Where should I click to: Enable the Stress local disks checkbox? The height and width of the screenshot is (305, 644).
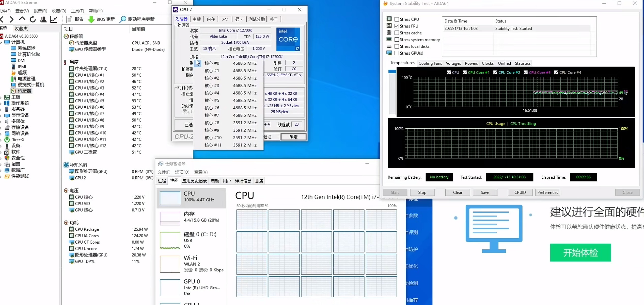pyautogui.click(x=397, y=46)
